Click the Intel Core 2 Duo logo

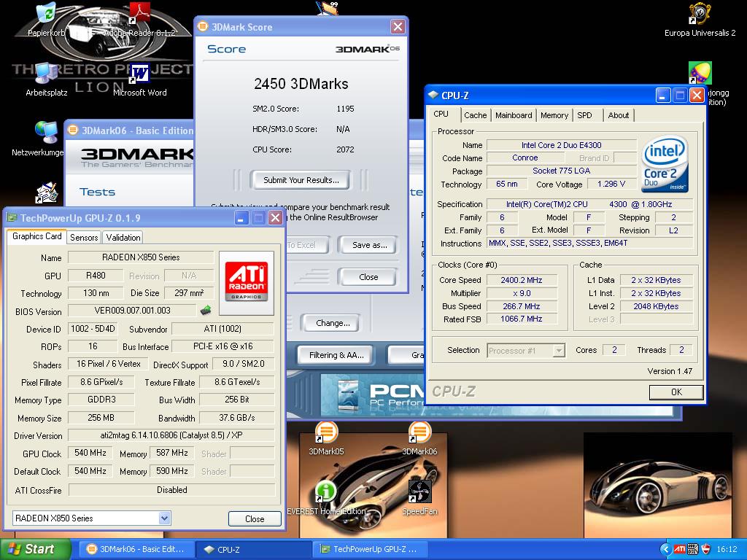[x=665, y=165]
